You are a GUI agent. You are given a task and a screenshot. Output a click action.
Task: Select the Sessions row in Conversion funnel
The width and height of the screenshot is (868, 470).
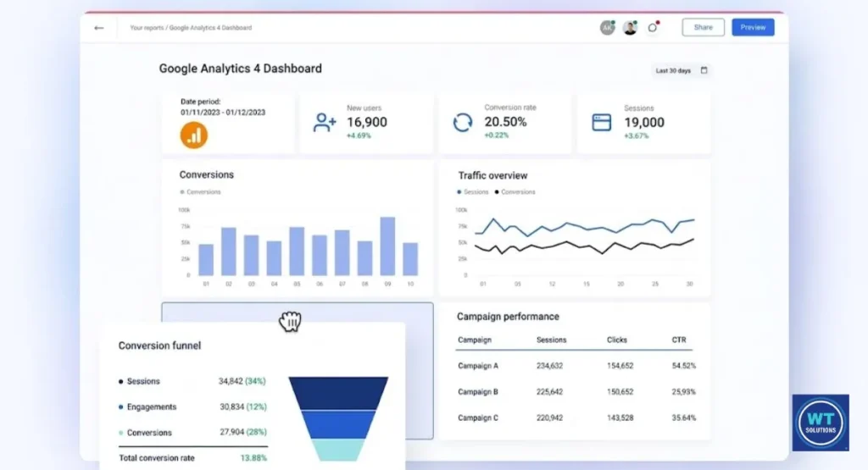tap(192, 381)
